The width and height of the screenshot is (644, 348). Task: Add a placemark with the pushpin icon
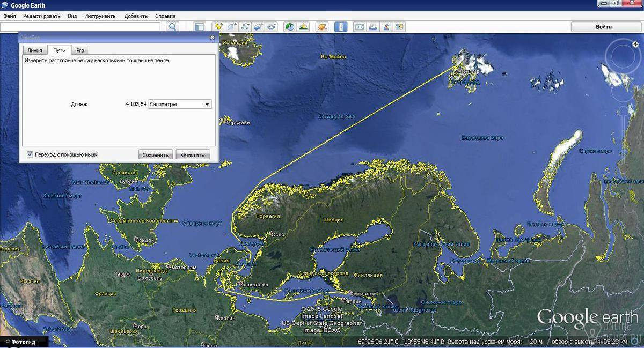pos(218,27)
